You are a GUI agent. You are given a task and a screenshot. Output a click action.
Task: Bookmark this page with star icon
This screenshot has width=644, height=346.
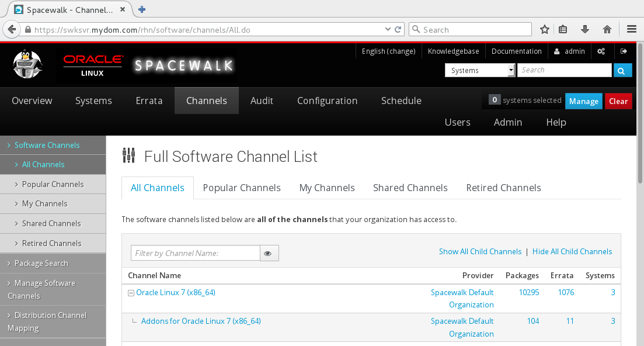[545, 30]
